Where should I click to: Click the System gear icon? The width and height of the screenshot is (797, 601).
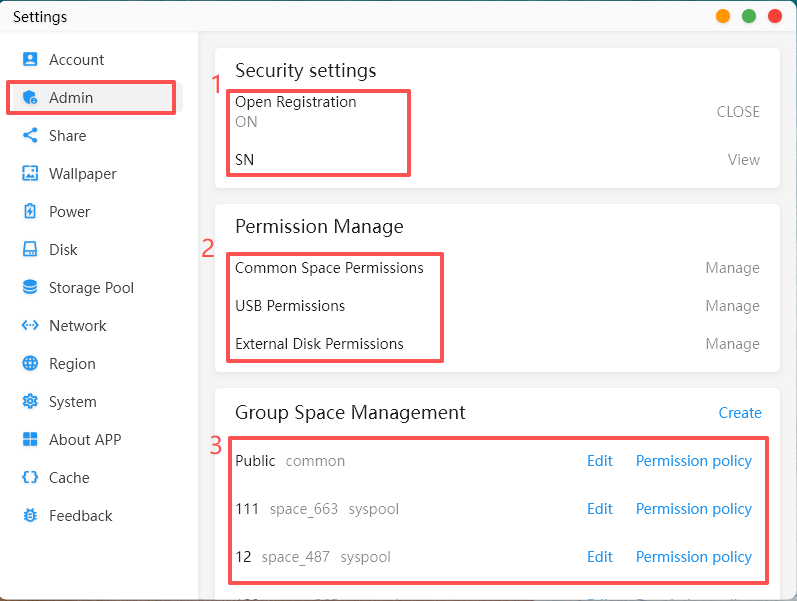[x=30, y=401]
